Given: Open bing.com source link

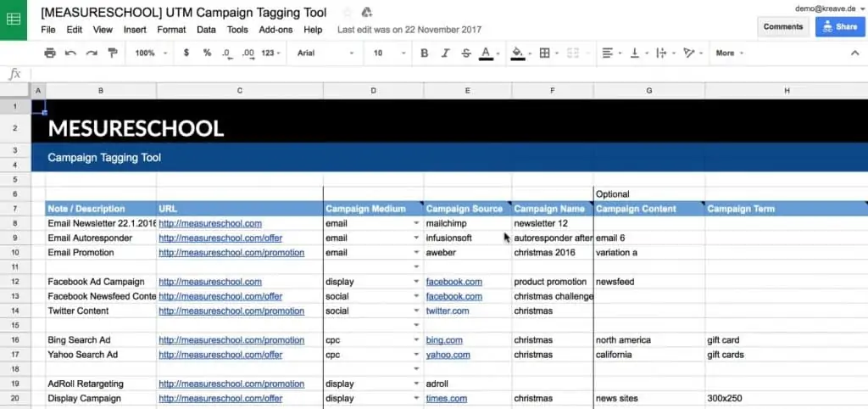Looking at the screenshot, I should (444, 339).
